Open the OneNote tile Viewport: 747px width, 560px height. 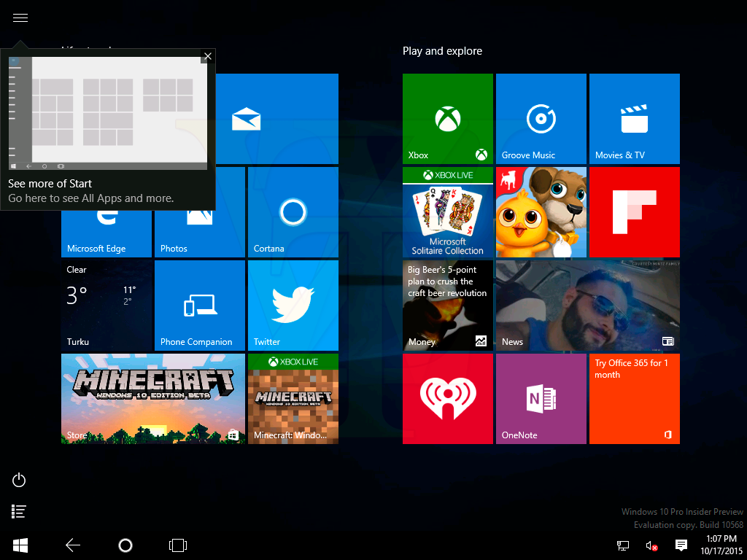click(x=541, y=399)
